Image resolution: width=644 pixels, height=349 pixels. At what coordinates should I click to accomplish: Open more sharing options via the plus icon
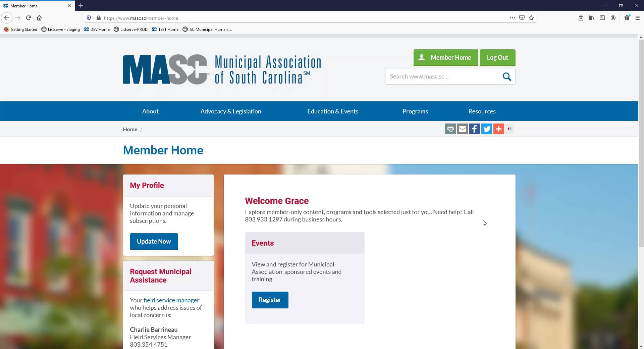tap(499, 129)
